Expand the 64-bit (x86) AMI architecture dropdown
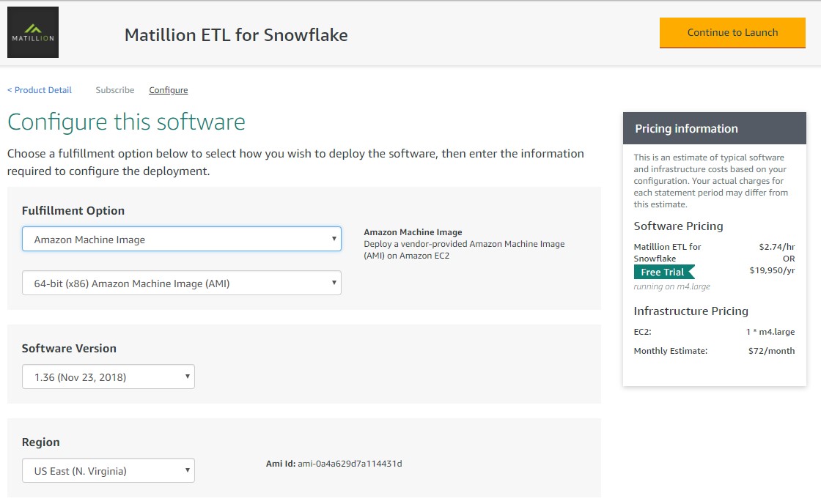 coord(182,283)
